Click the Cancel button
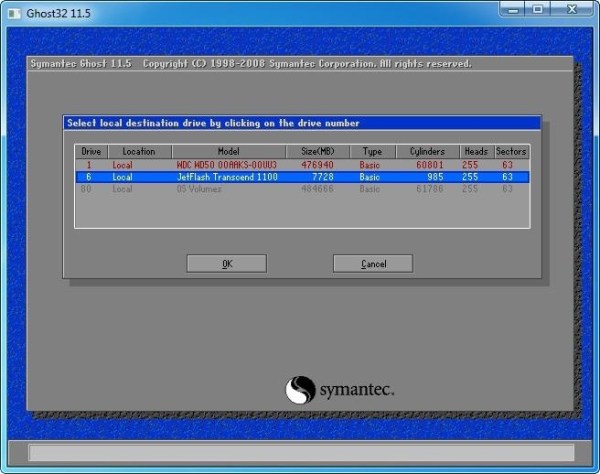 (x=373, y=264)
